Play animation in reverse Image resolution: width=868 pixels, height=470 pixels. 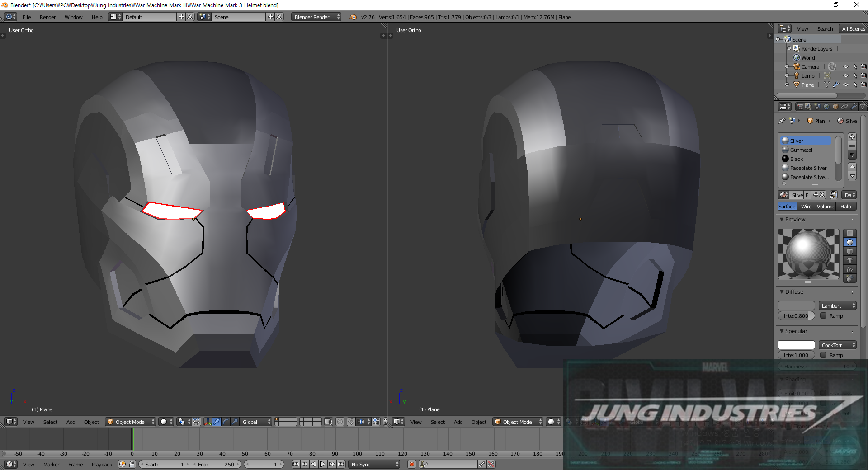(x=314, y=464)
